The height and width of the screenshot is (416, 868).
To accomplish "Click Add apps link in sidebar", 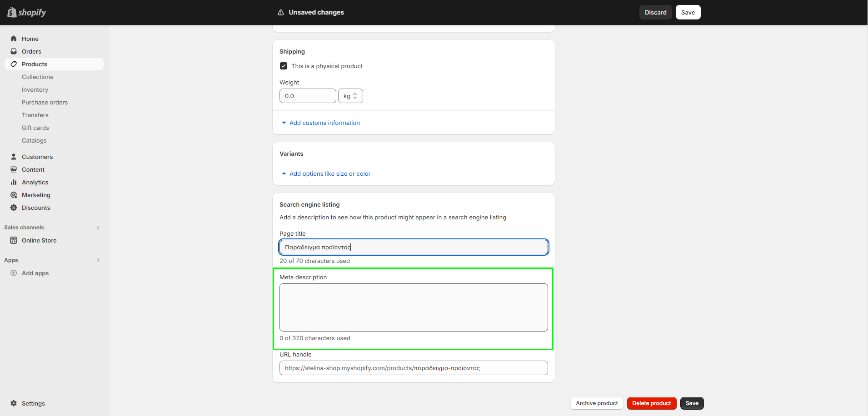I will point(35,273).
